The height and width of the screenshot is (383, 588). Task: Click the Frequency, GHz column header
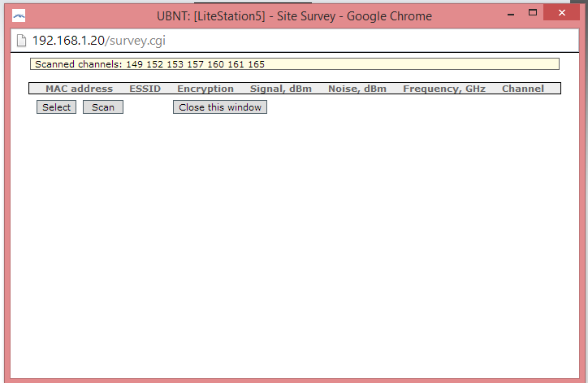[443, 89]
